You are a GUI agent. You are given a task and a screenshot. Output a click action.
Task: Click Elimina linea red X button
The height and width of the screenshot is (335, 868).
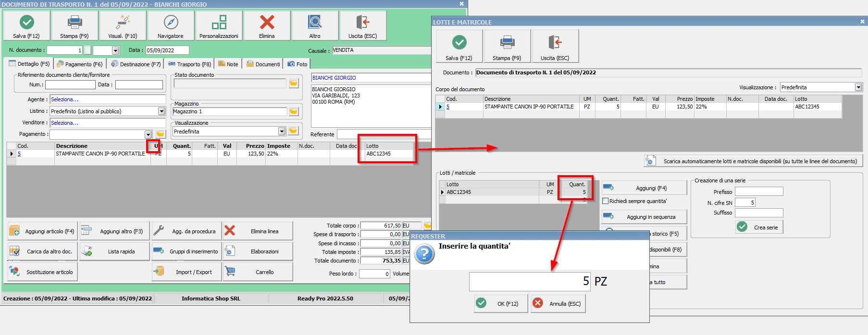pos(258,231)
